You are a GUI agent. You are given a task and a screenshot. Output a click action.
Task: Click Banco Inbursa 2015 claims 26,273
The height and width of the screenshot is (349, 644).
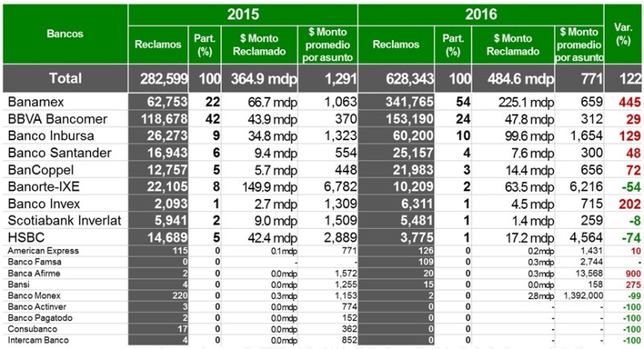click(x=167, y=136)
